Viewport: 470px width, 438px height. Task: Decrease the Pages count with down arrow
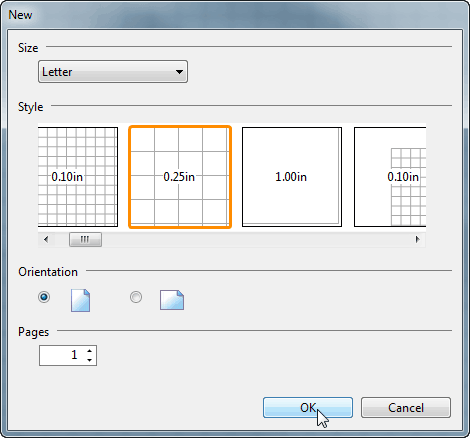(89, 360)
